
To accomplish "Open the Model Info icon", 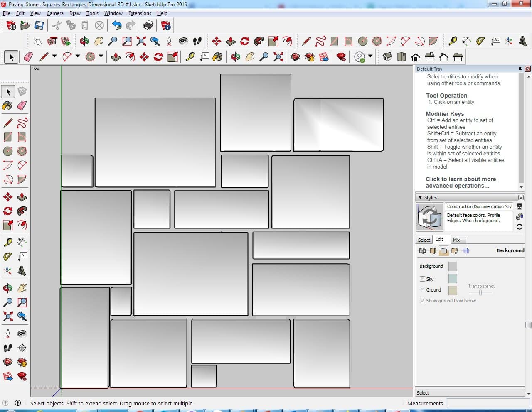I will pyautogui.click(x=166, y=26).
